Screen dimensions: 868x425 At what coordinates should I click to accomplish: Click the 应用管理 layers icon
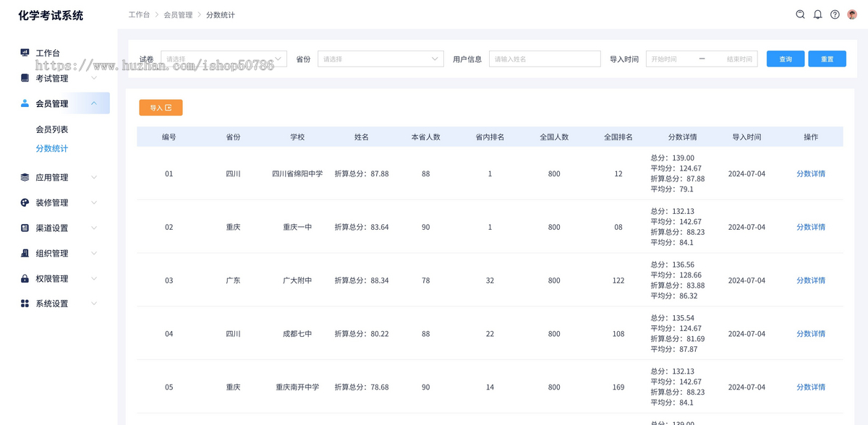(25, 177)
